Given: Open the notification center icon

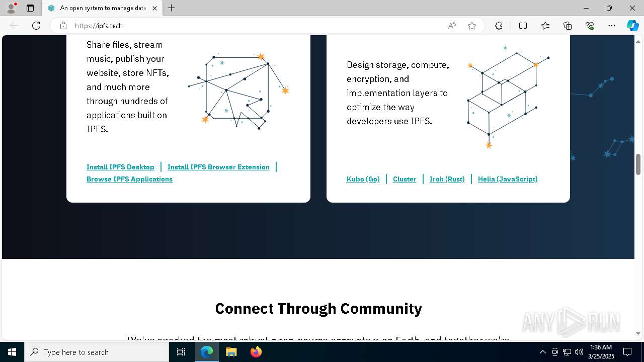Looking at the screenshot, I should 628,352.
